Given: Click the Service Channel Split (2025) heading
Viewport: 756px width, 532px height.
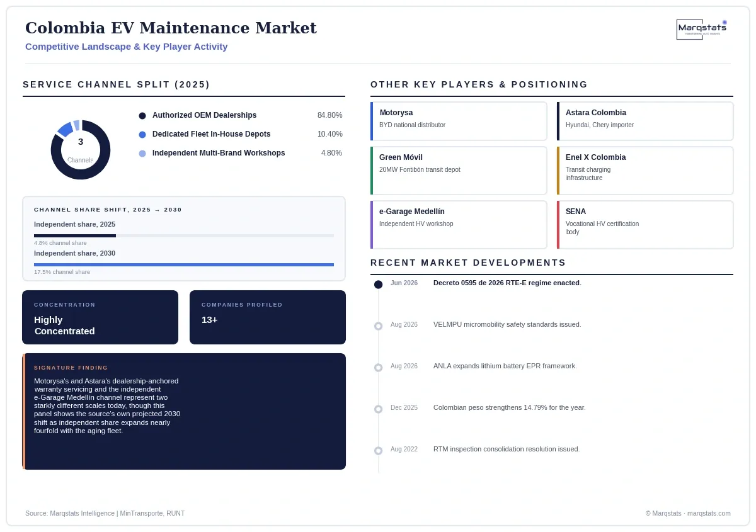Looking at the screenshot, I should pos(117,84).
